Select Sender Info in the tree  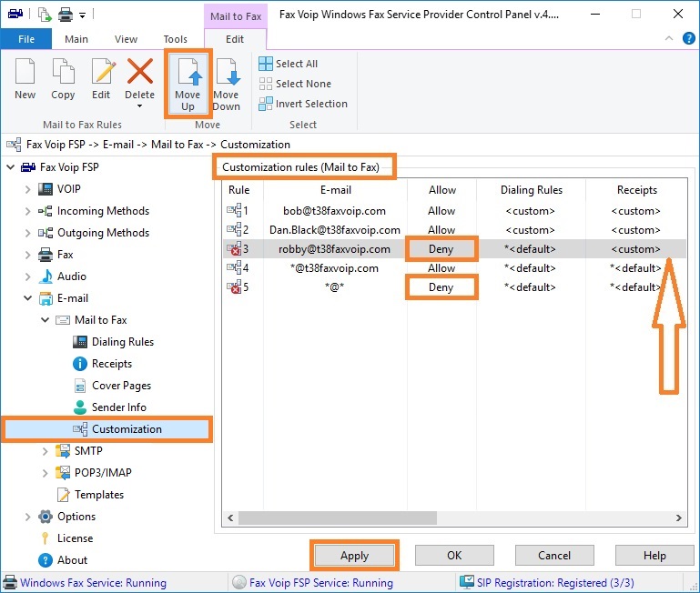point(118,407)
